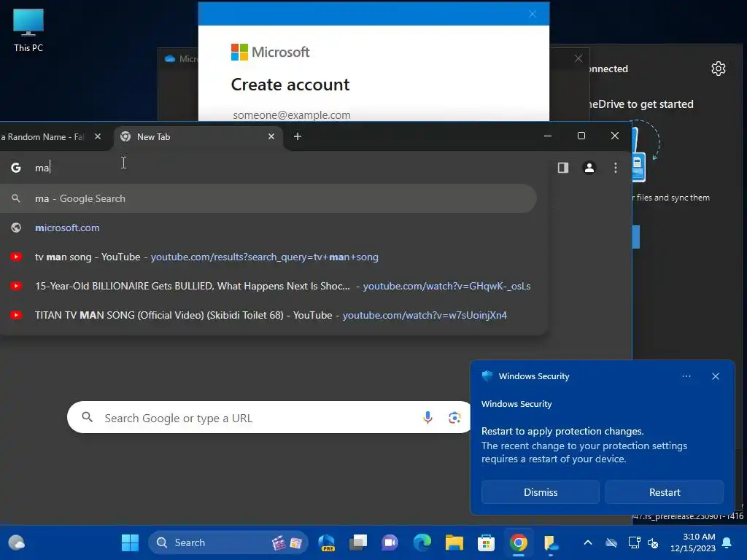Screen dimensions: 747x560
Task: Select microsoft.com suggestion
Action: tap(268, 227)
